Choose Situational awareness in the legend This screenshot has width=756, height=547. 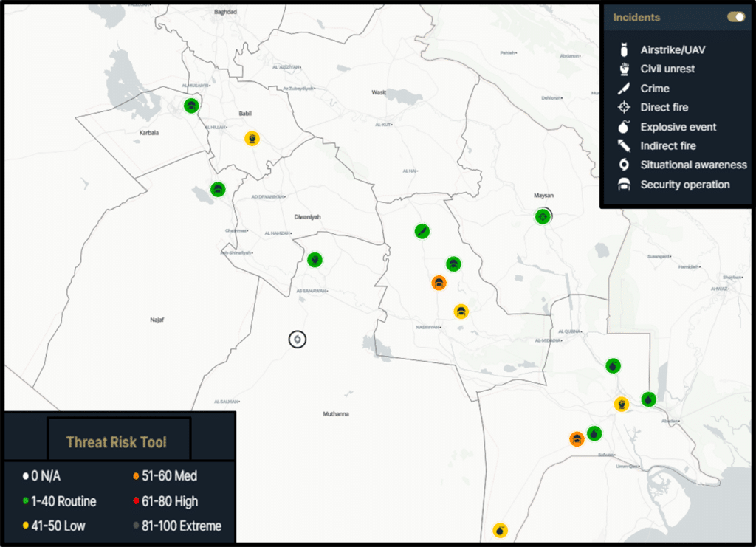click(693, 165)
